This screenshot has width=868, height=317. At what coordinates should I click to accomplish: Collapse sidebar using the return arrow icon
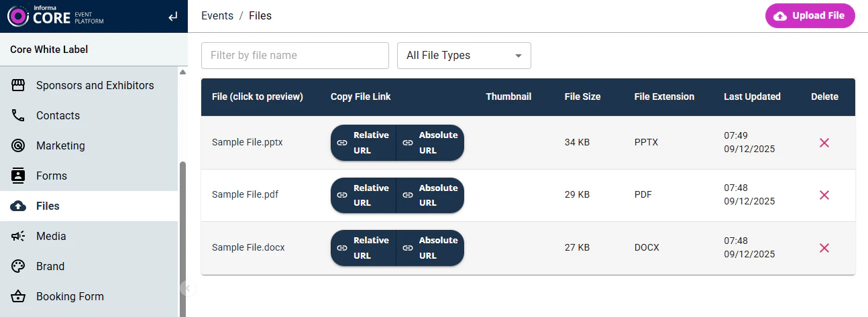173,17
